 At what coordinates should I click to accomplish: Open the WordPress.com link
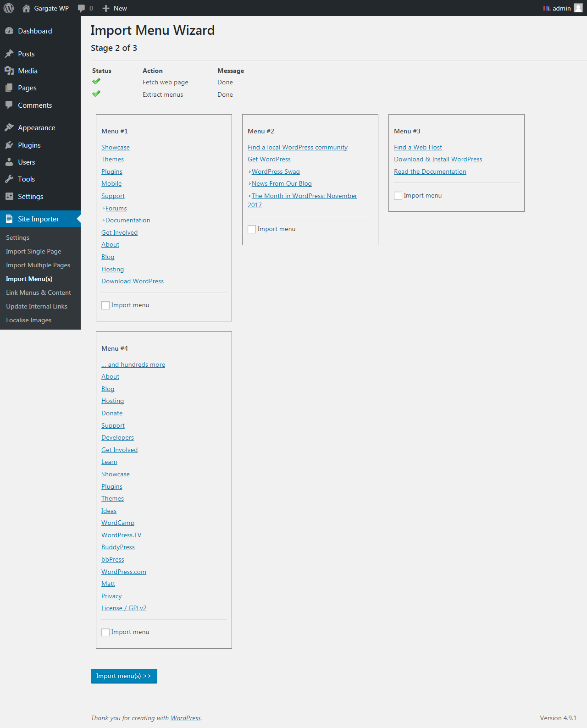click(x=124, y=572)
